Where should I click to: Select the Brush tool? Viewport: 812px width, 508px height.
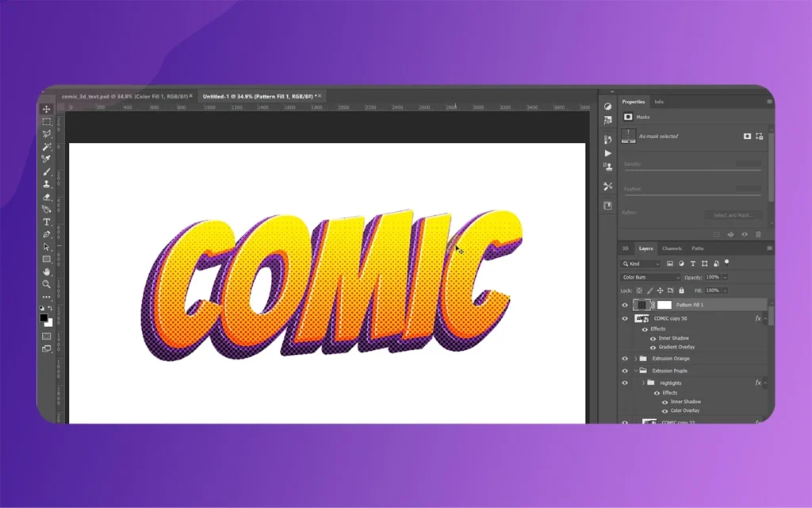pyautogui.click(x=47, y=171)
